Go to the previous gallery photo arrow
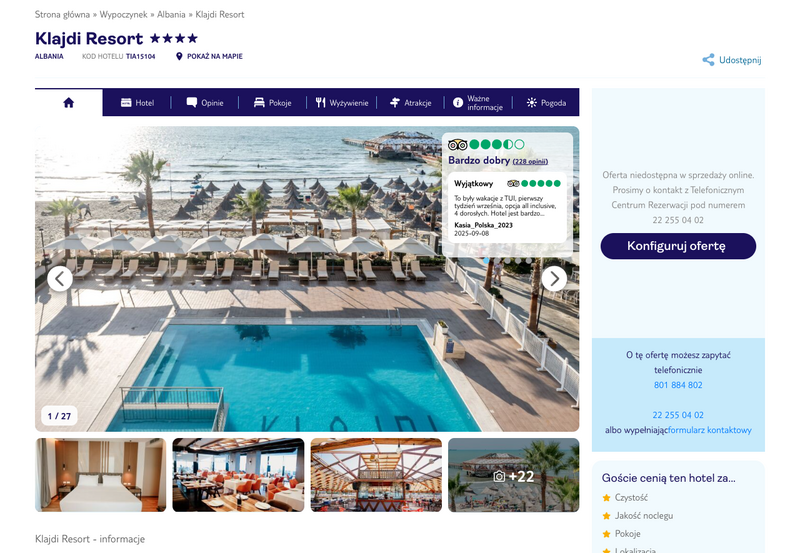This screenshot has height=553, width=800. click(x=60, y=279)
